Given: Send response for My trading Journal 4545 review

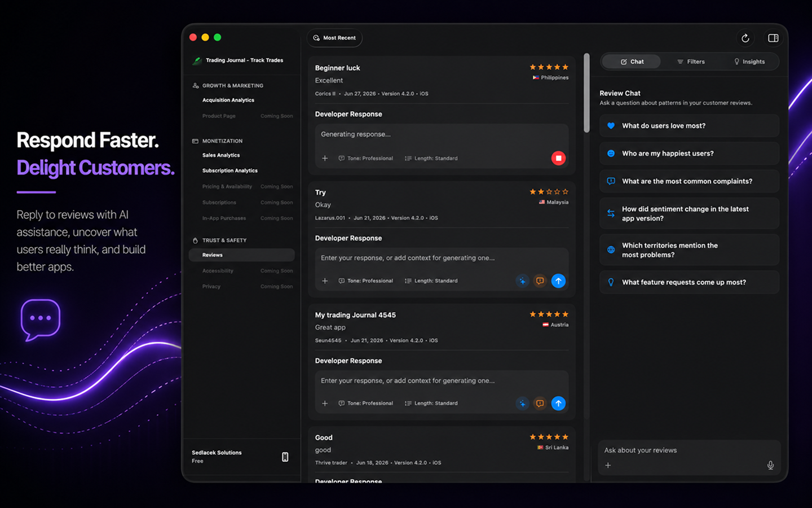Looking at the screenshot, I should click(558, 403).
